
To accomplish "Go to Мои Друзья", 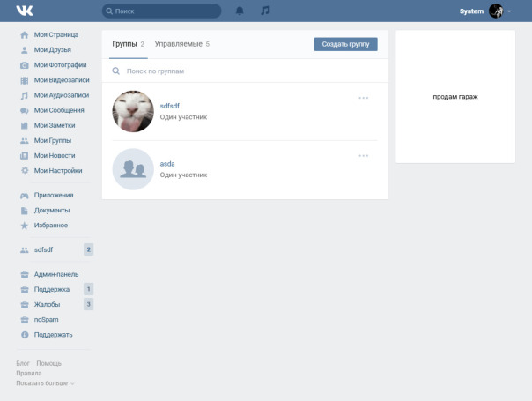I will 53,50.
